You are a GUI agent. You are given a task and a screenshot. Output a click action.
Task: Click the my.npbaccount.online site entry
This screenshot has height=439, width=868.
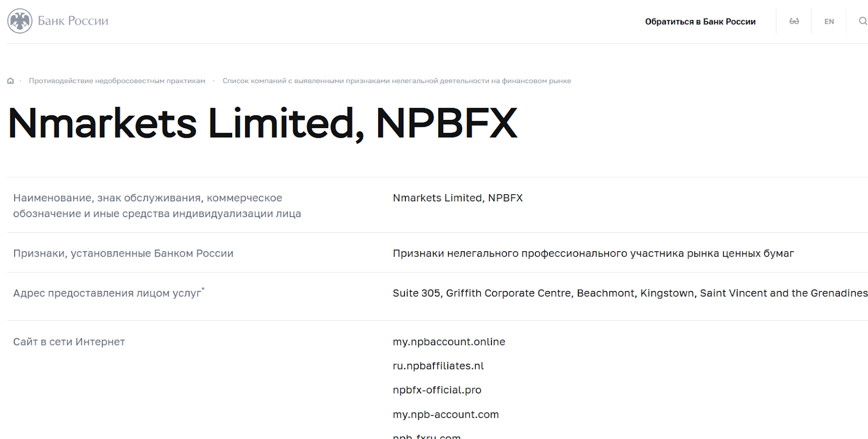coord(449,342)
